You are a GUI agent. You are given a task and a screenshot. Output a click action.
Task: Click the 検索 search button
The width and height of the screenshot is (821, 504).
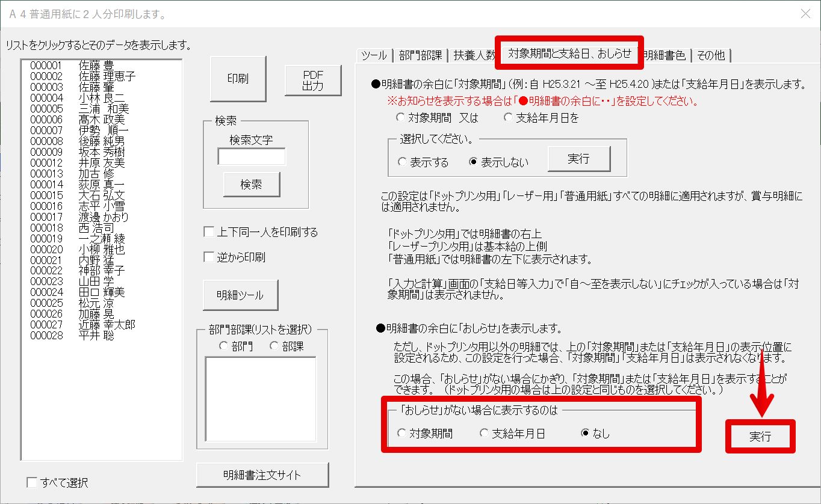251,185
